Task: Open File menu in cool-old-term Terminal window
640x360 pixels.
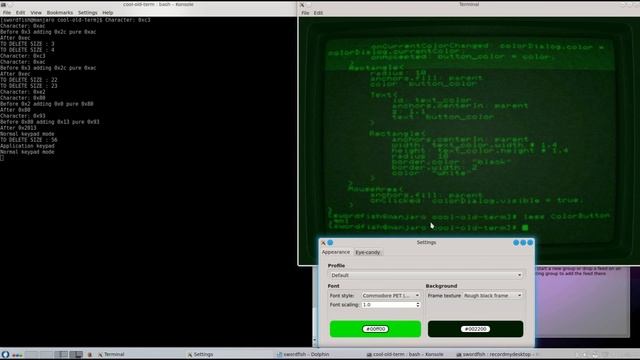Action: [305, 13]
